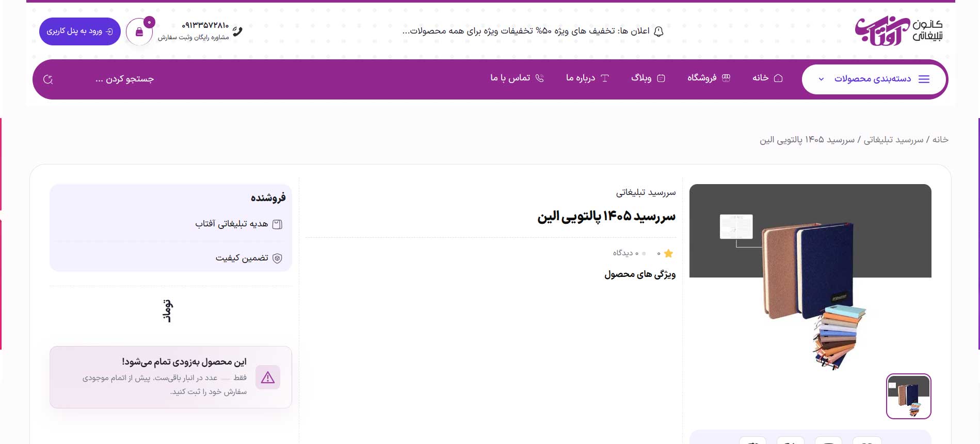Click the تومان currency label
The width and height of the screenshot is (980, 444).
coord(168,310)
